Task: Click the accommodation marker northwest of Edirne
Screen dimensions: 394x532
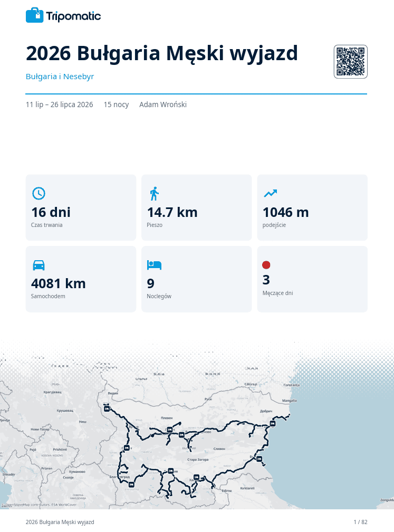Action: pyautogui.click(x=196, y=477)
